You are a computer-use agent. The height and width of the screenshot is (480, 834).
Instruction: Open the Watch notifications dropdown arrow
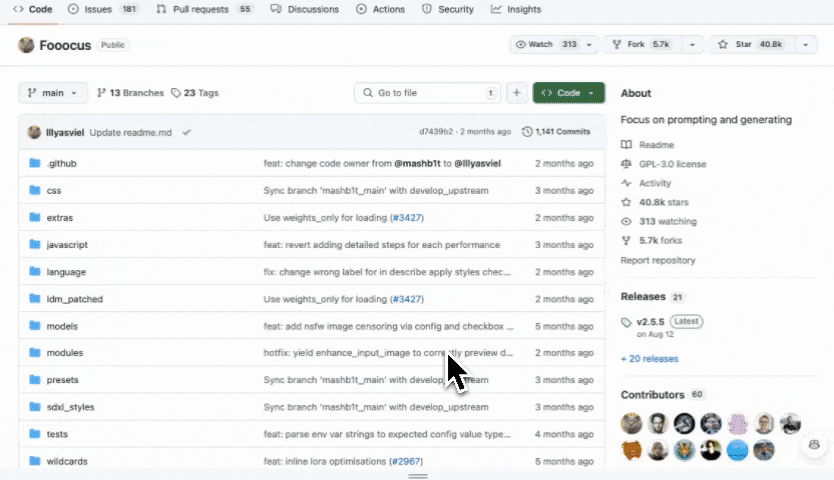point(590,45)
